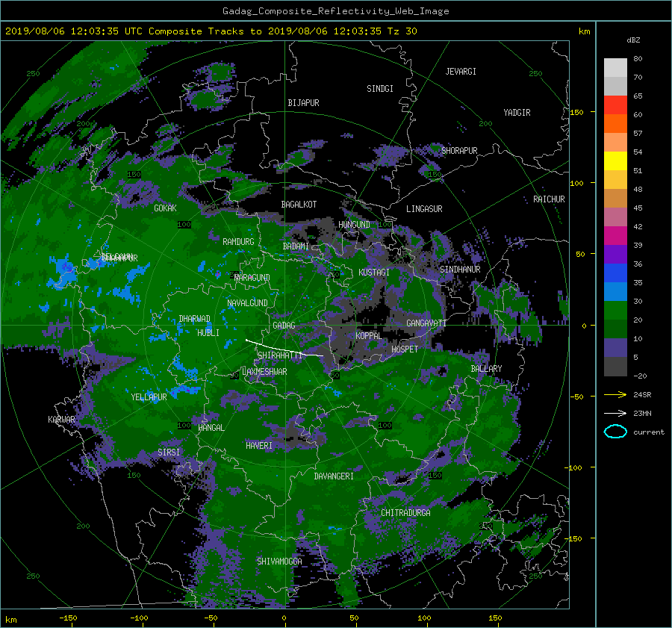Pick the tan-brown 45–48 dBZ swatch
The width and height of the screenshot is (672, 628).
(x=615, y=199)
